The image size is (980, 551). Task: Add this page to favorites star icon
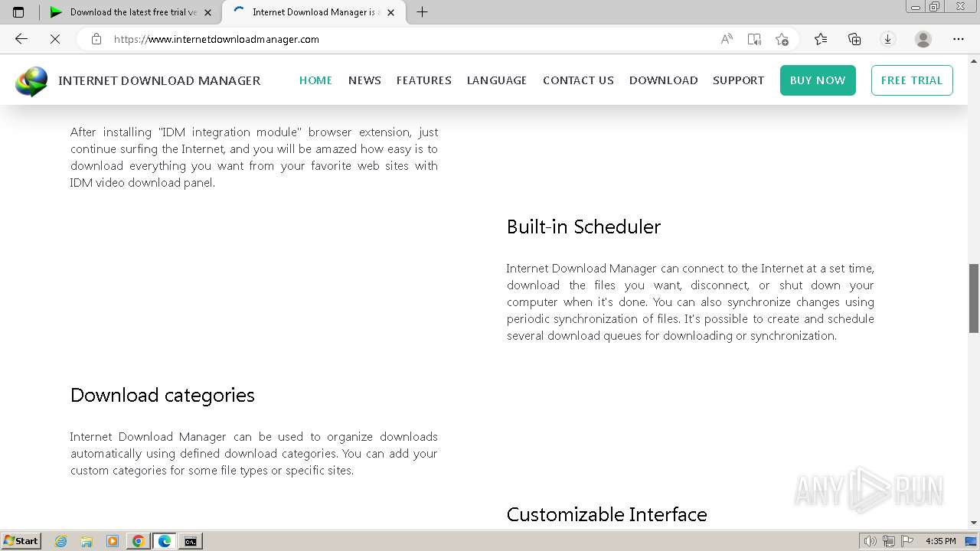coord(782,39)
